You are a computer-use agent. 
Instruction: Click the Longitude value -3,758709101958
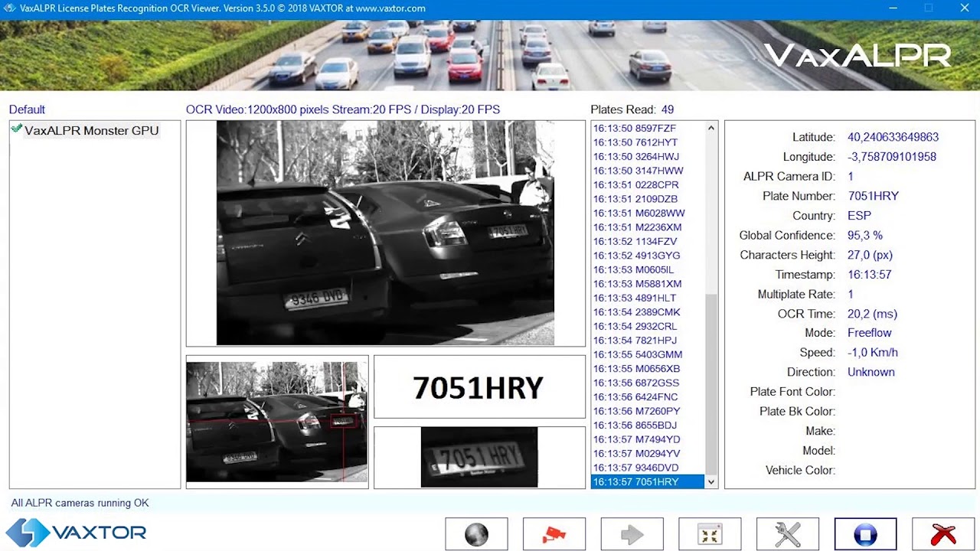(892, 157)
